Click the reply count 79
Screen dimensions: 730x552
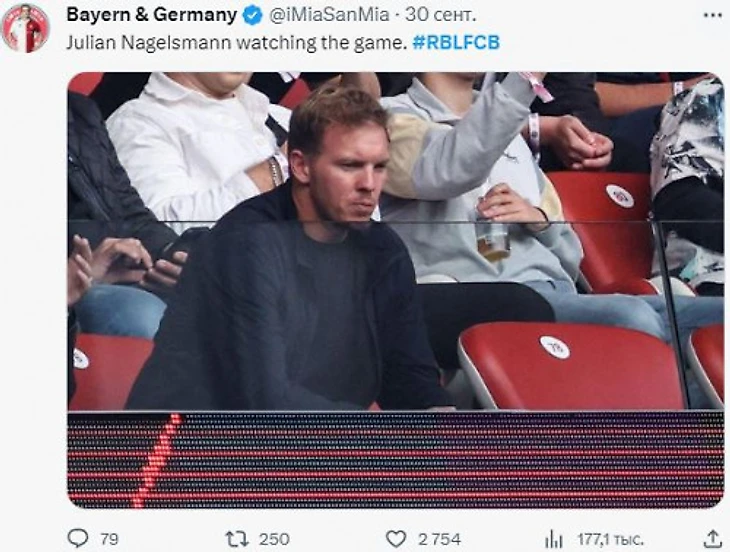coord(109,539)
